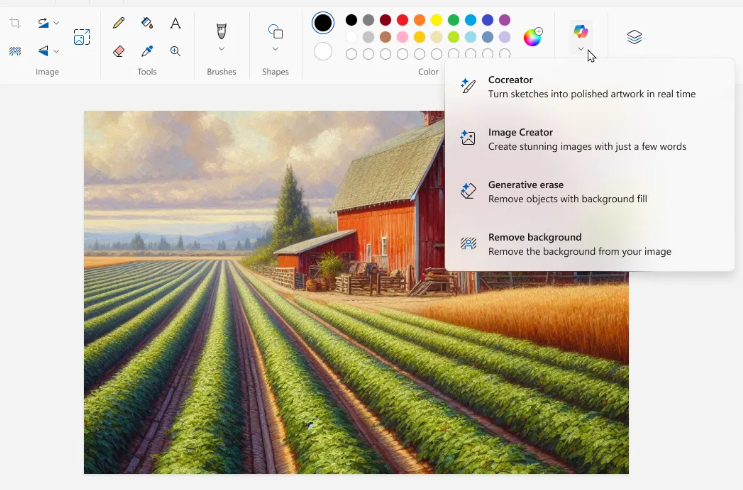Viewport: 743px width, 490px height.
Task: Select the Crop tool
Action: tap(15, 23)
